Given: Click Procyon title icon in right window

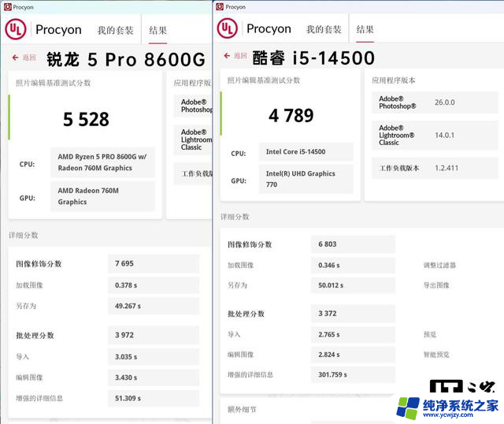Looking at the screenshot, I should 220,6.
